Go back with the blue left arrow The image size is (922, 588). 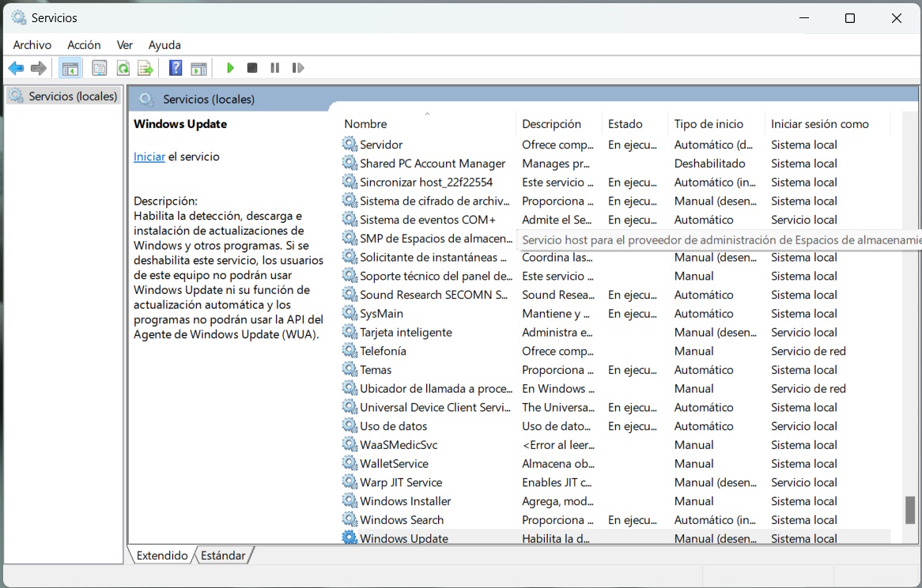click(16, 68)
